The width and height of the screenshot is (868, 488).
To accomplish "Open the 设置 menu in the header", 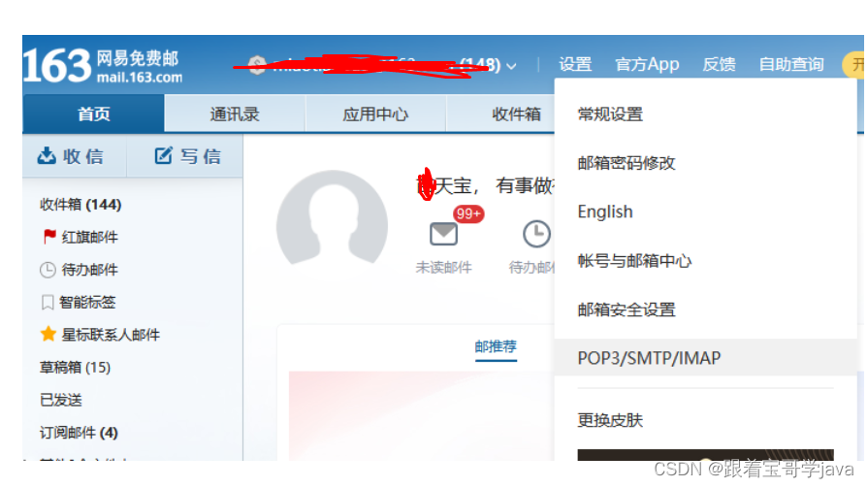I will (575, 64).
